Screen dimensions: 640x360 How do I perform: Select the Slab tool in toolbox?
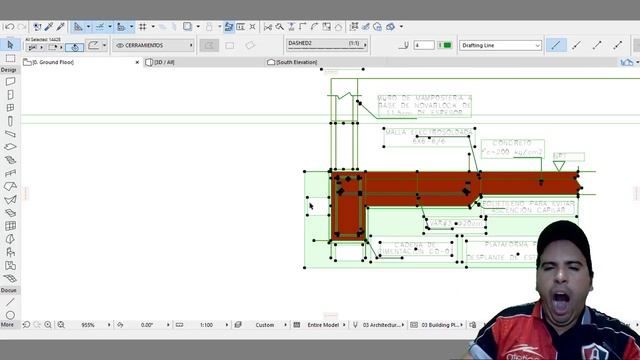pyautogui.click(x=10, y=147)
